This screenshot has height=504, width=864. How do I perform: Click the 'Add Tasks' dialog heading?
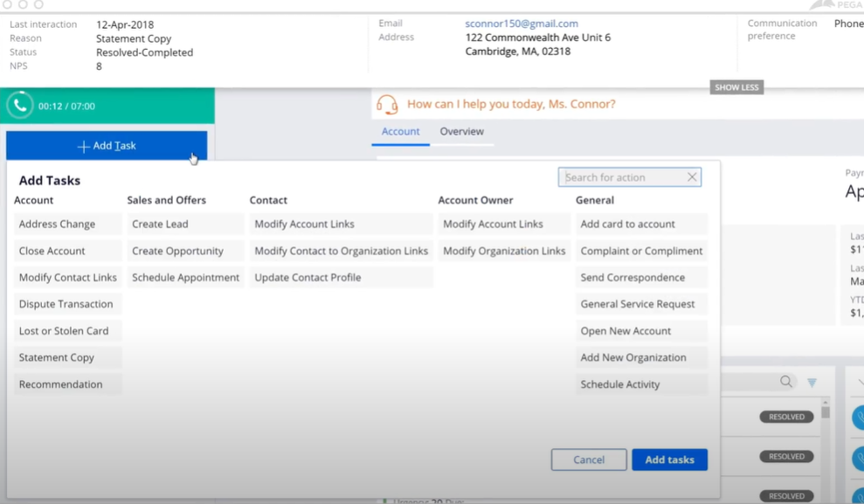(x=50, y=181)
